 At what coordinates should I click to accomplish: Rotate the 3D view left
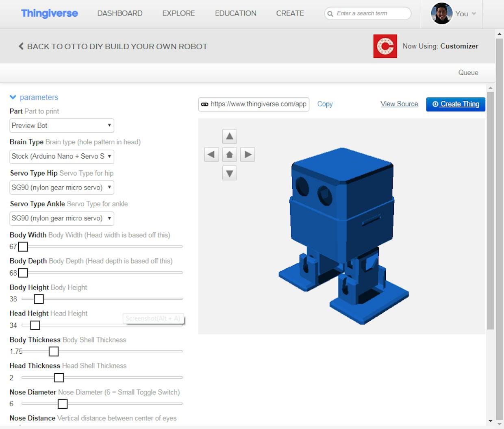pos(211,155)
